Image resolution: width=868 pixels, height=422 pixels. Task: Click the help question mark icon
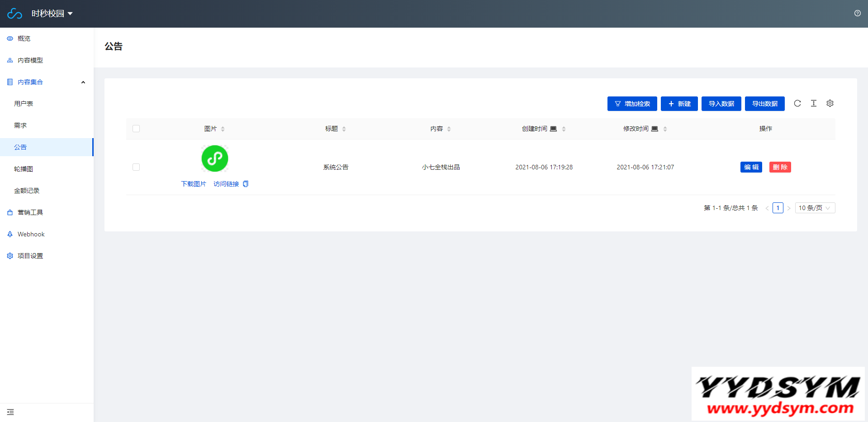click(x=857, y=13)
